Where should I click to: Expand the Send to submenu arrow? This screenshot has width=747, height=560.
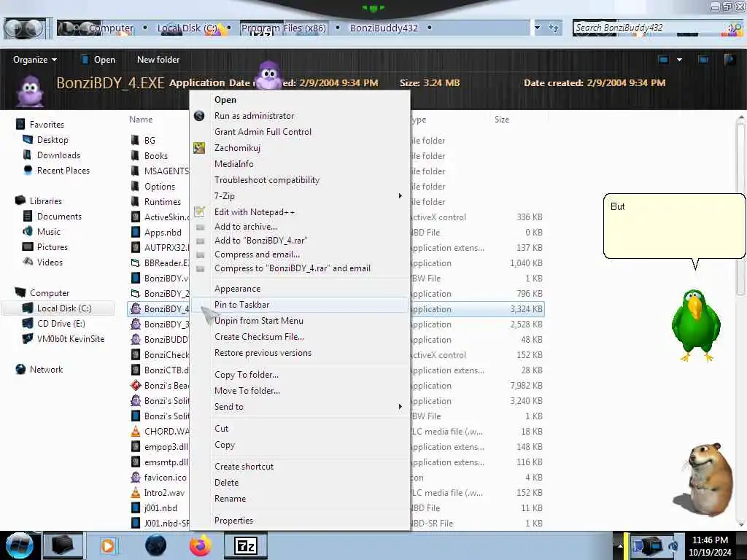point(400,407)
